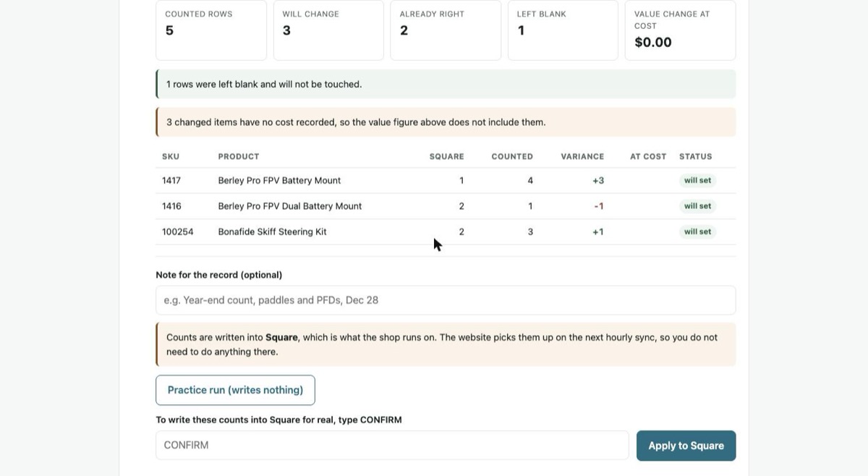Click the COUNTED column header
868x476 pixels.
coord(512,156)
